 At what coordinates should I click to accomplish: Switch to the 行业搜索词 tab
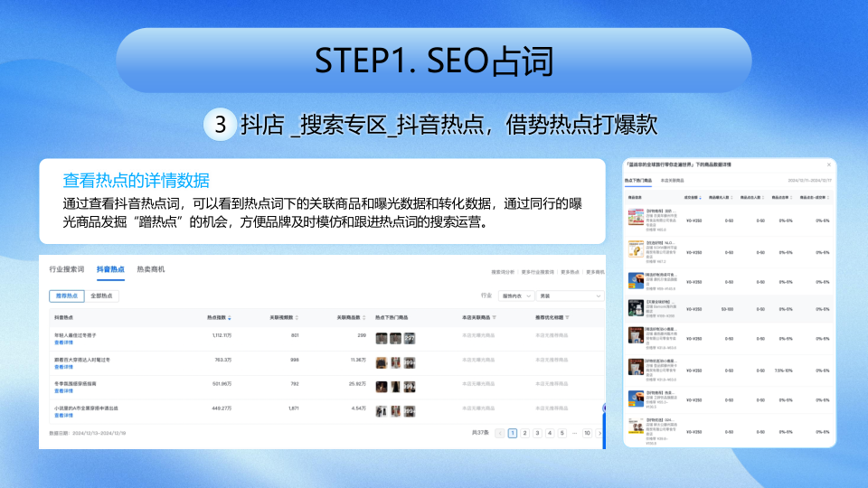pos(66,269)
